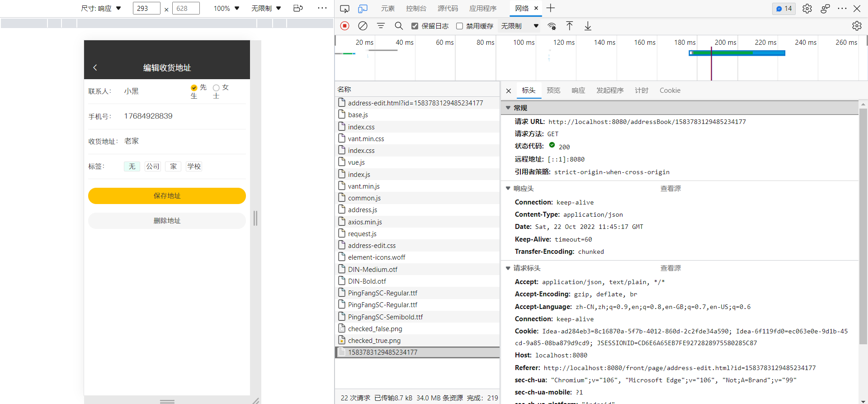The height and width of the screenshot is (404, 868).
Task: Open the 预览 details tab
Action: click(553, 90)
